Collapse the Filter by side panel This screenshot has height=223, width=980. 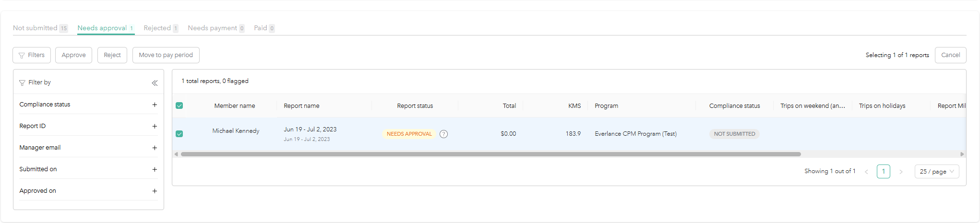pos(155,83)
